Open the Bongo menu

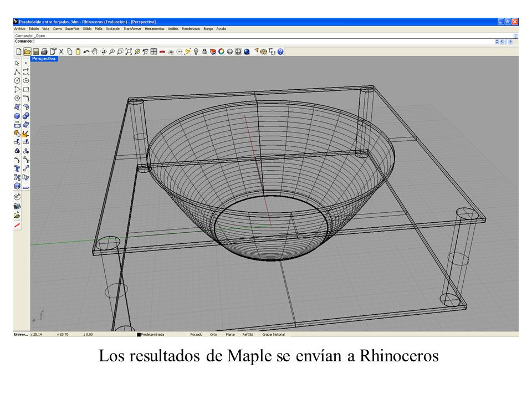pos(208,29)
